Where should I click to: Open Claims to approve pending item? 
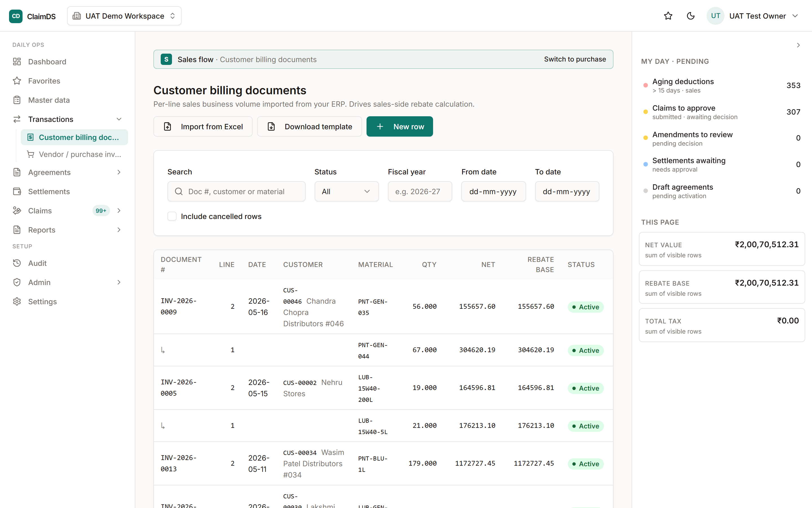pyautogui.click(x=722, y=112)
